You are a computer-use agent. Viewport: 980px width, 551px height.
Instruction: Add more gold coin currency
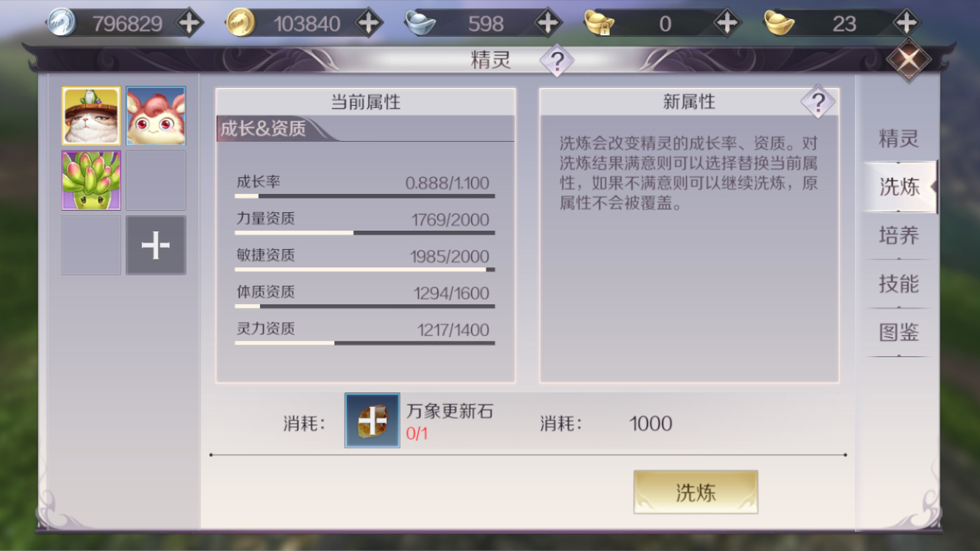pos(369,24)
